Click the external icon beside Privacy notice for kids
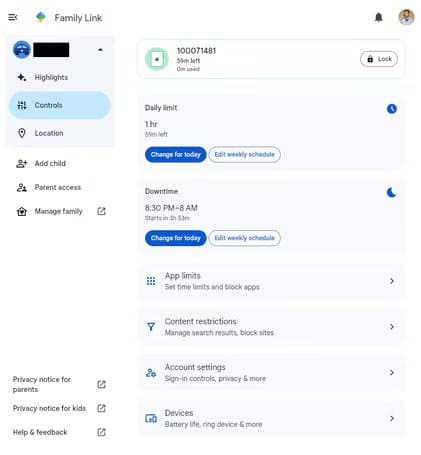This screenshot has width=421, height=455. pyautogui.click(x=101, y=408)
